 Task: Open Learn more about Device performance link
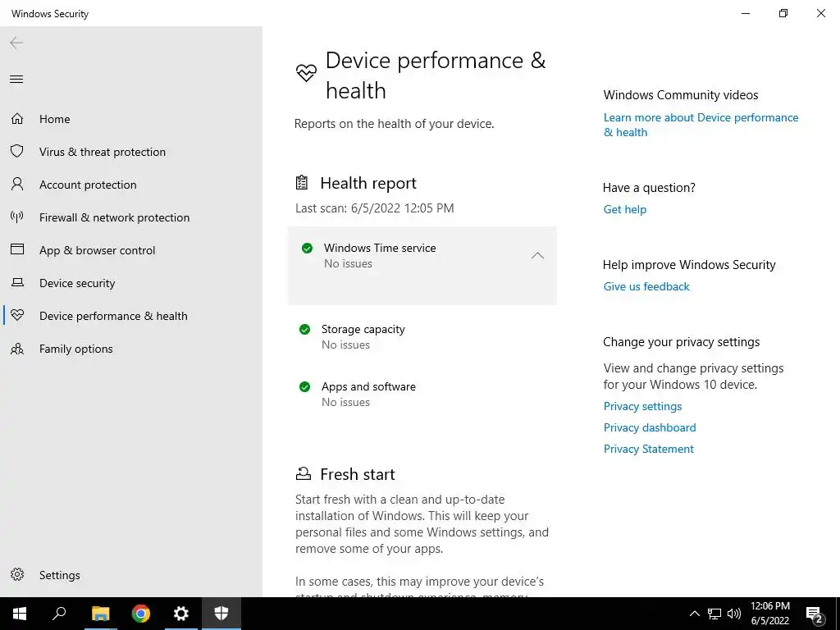pyautogui.click(x=701, y=125)
